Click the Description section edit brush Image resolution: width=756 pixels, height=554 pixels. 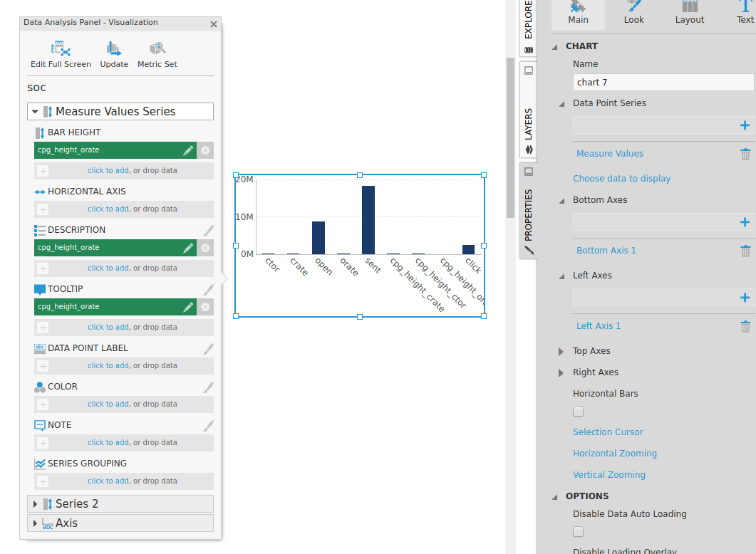point(208,230)
